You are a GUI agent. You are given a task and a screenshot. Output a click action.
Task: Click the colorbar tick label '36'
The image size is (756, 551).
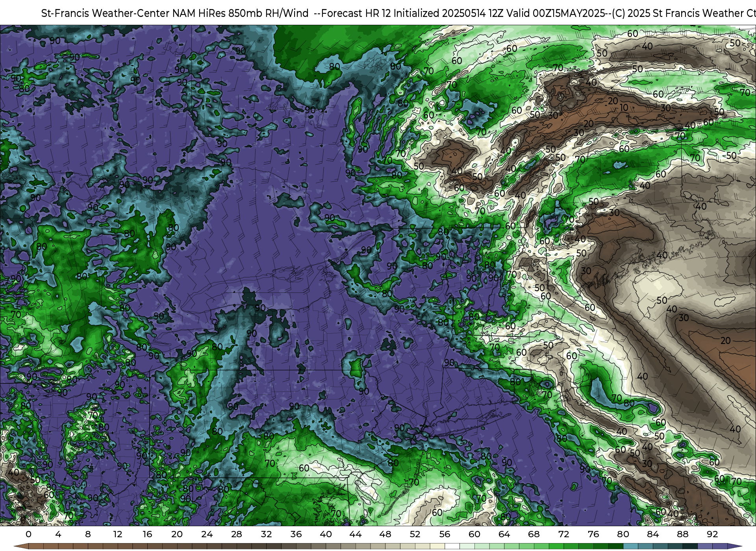pyautogui.click(x=296, y=534)
